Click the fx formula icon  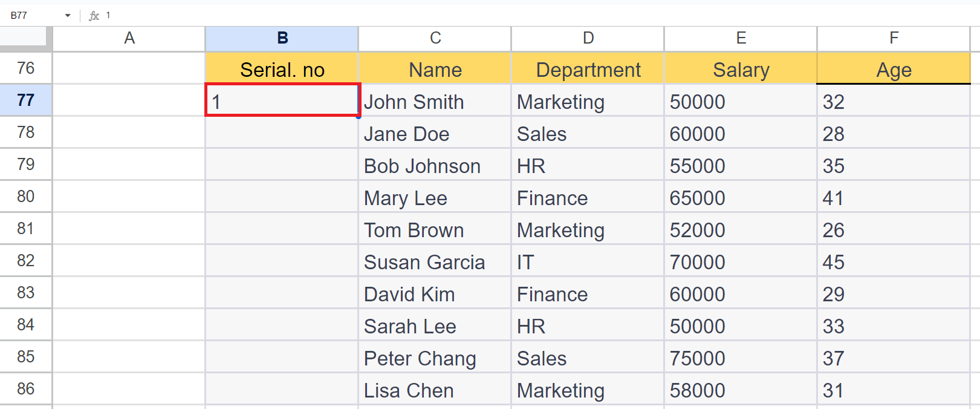(x=96, y=15)
